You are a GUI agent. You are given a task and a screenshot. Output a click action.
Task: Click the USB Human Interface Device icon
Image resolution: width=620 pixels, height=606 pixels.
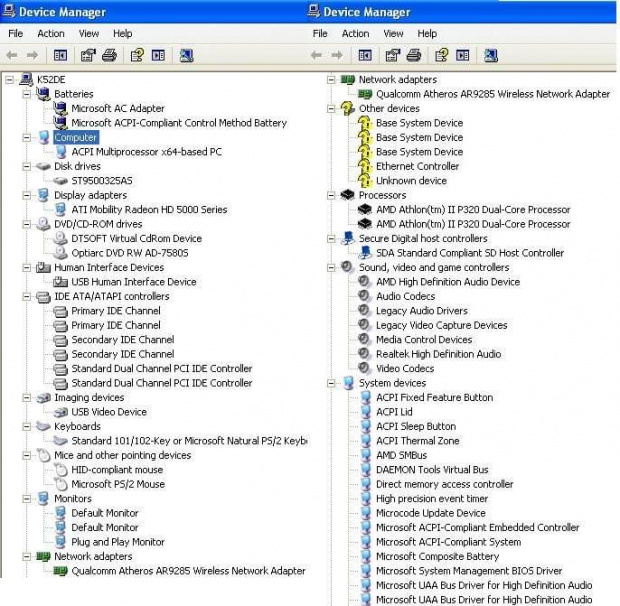pyautogui.click(x=60, y=282)
